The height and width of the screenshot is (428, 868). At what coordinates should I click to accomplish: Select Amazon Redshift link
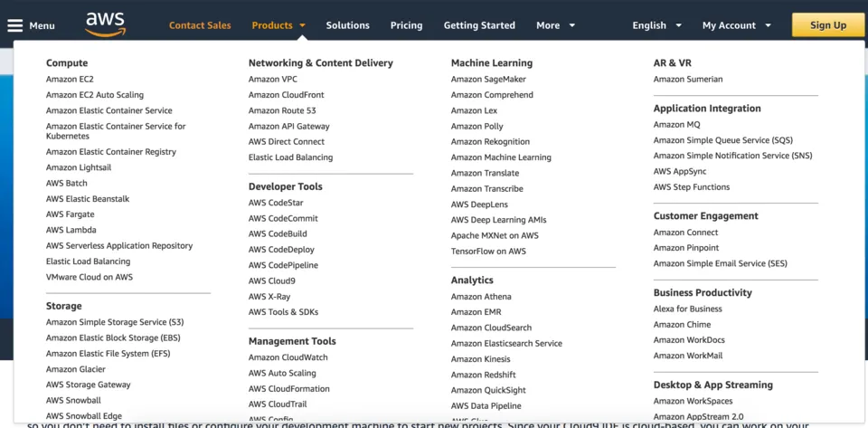[x=483, y=375]
